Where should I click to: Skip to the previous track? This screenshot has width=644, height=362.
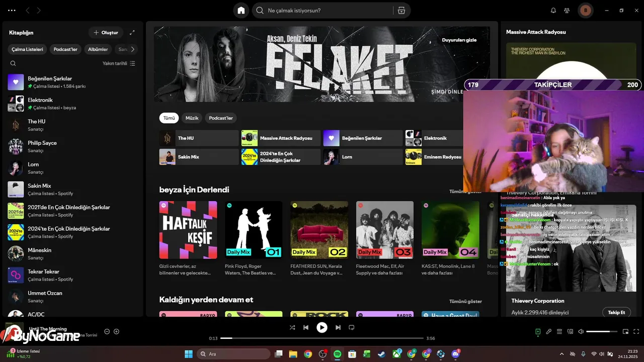pos(306,327)
